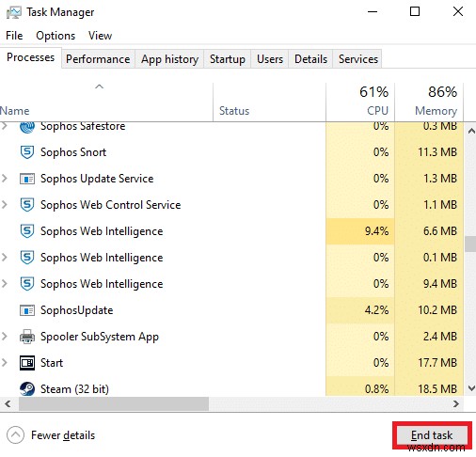Click the 11.3 MB memory value
The height and width of the screenshot is (457, 476).
point(437,152)
